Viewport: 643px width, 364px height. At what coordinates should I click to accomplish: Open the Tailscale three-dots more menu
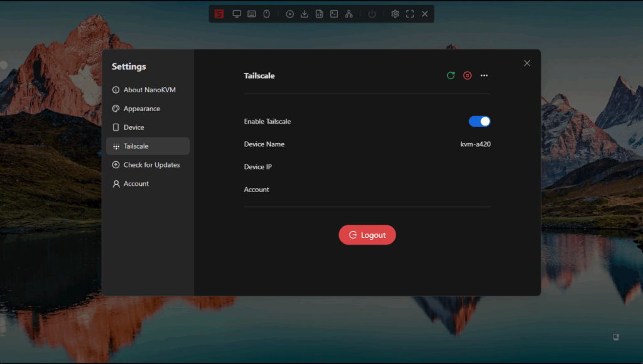pyautogui.click(x=484, y=75)
